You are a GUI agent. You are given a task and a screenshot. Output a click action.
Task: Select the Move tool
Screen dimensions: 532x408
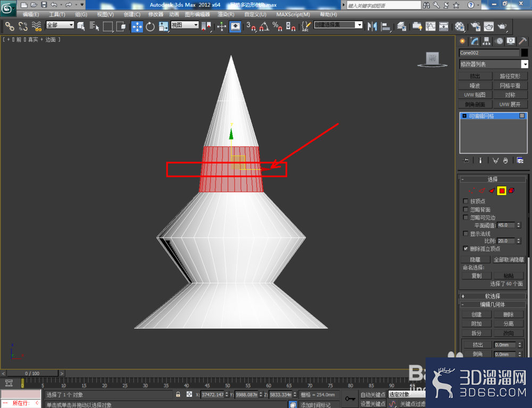click(137, 27)
